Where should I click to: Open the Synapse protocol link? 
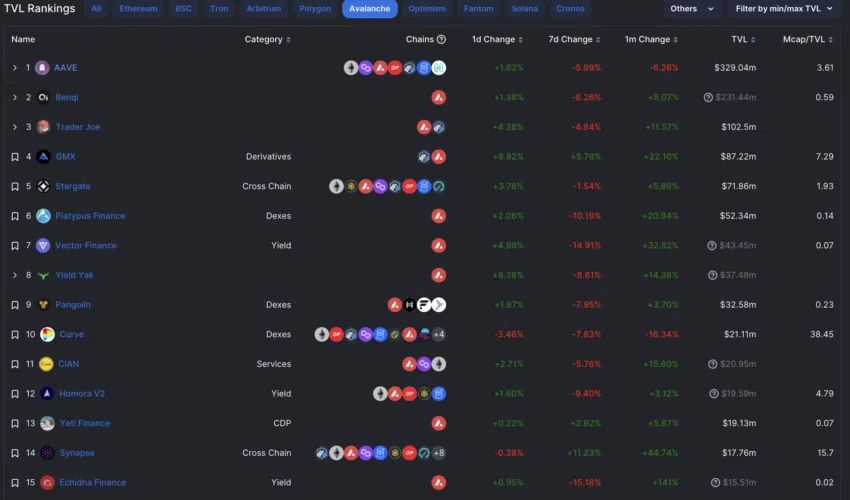click(77, 453)
